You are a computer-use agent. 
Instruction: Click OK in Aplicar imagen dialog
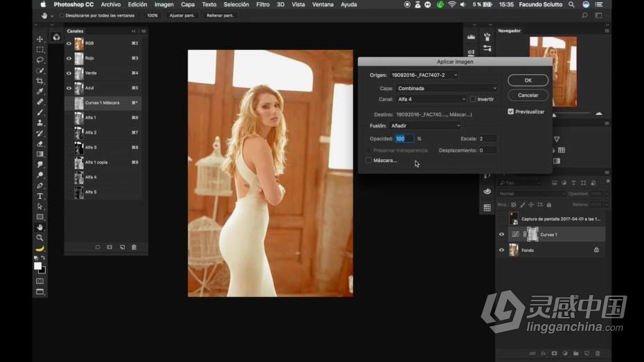click(x=528, y=80)
